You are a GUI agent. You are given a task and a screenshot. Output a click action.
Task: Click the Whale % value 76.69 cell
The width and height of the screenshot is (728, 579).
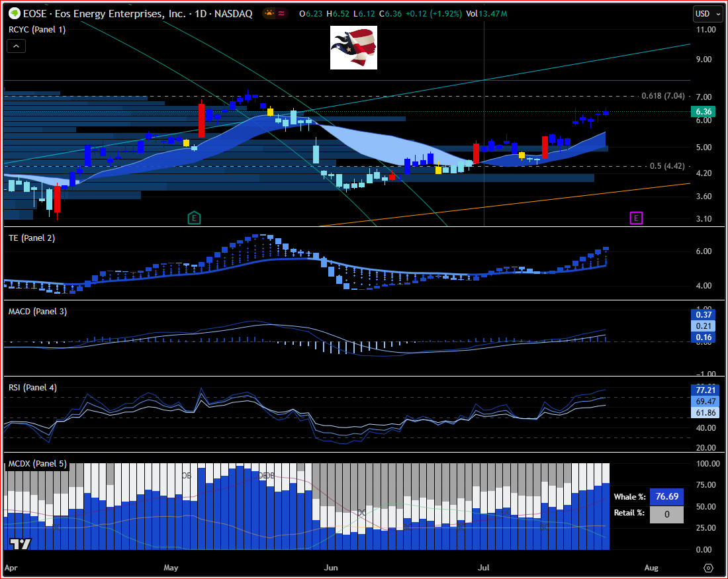click(x=666, y=497)
